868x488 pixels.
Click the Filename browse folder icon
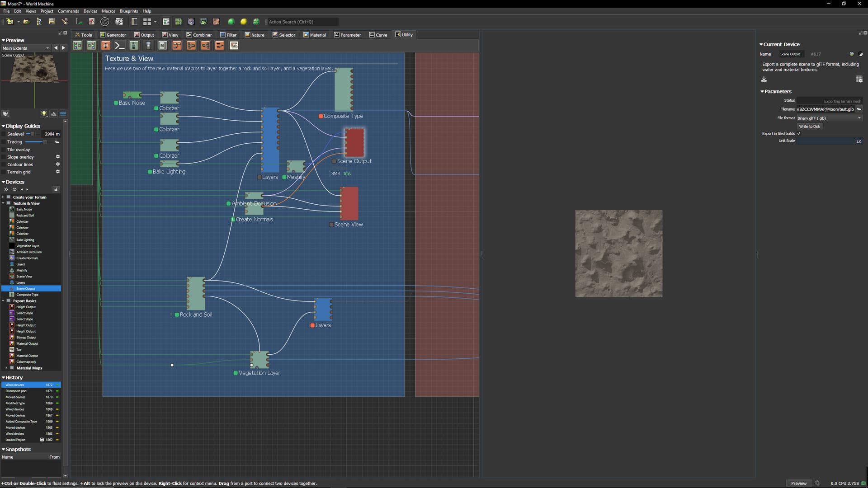pos(859,109)
